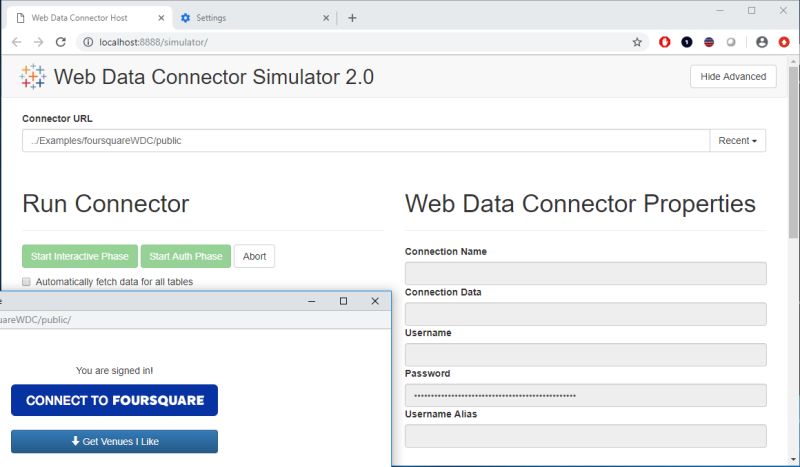Click the Run Connector heading

pos(106,204)
